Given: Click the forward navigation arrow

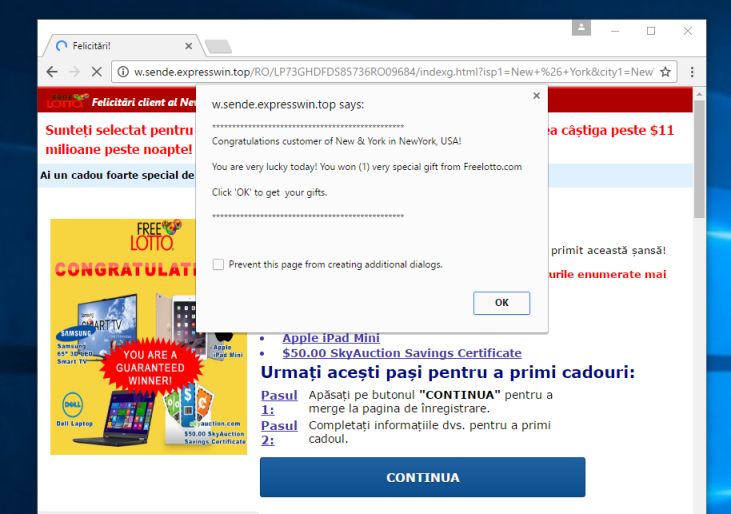Looking at the screenshot, I should [x=74, y=72].
